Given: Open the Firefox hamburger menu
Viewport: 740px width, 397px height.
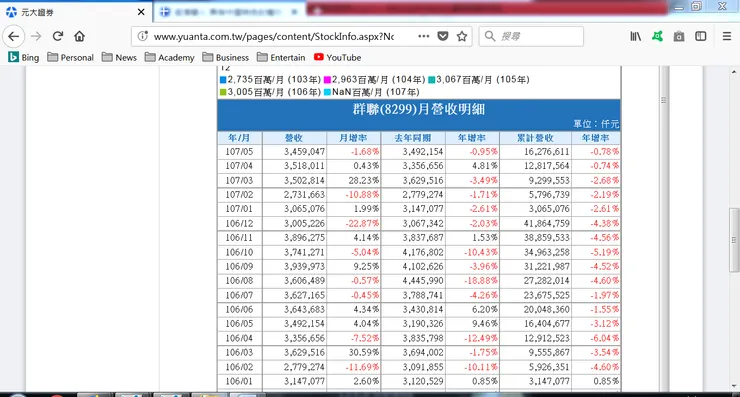Looking at the screenshot, I should tap(727, 36).
